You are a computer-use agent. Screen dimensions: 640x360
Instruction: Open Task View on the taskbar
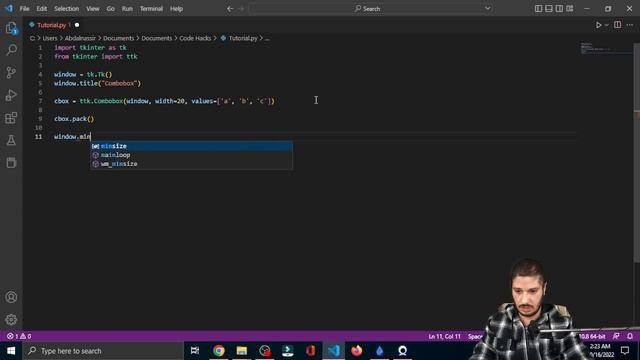click(x=195, y=351)
